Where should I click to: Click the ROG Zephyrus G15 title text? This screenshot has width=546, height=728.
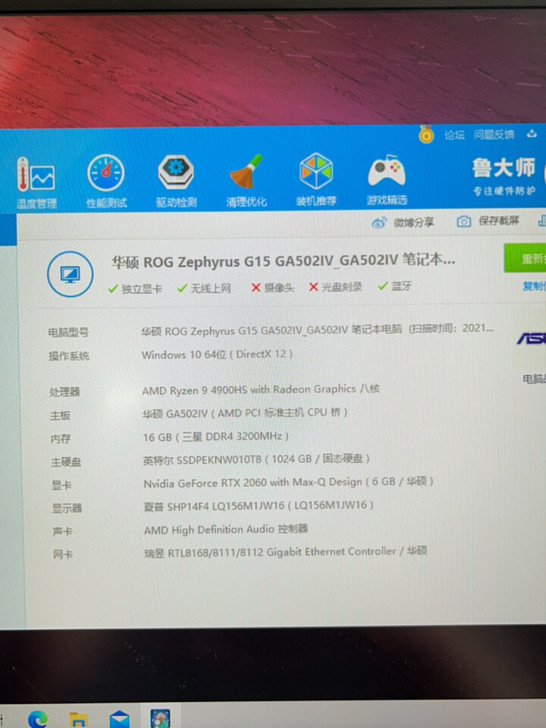click(x=283, y=261)
